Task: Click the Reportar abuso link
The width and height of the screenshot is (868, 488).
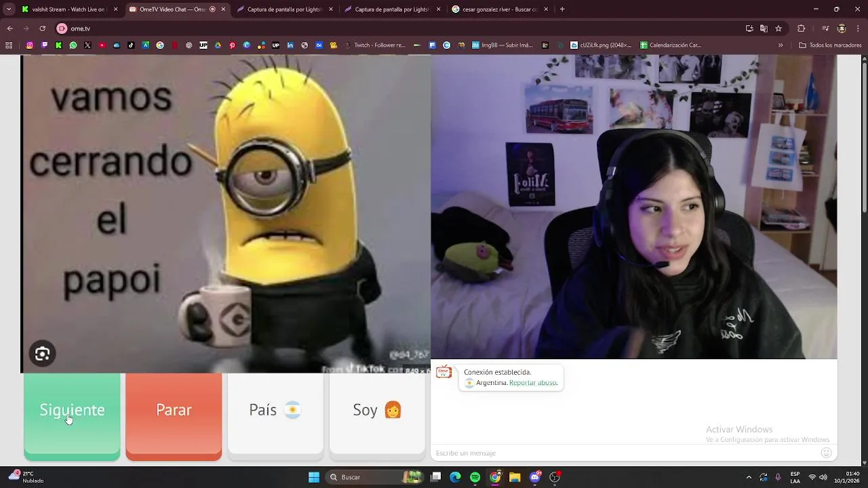Action: (x=533, y=383)
